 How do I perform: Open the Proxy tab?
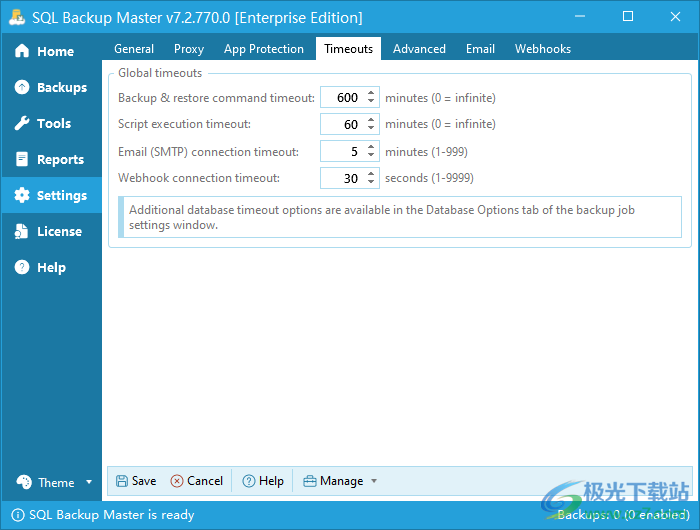(x=189, y=49)
